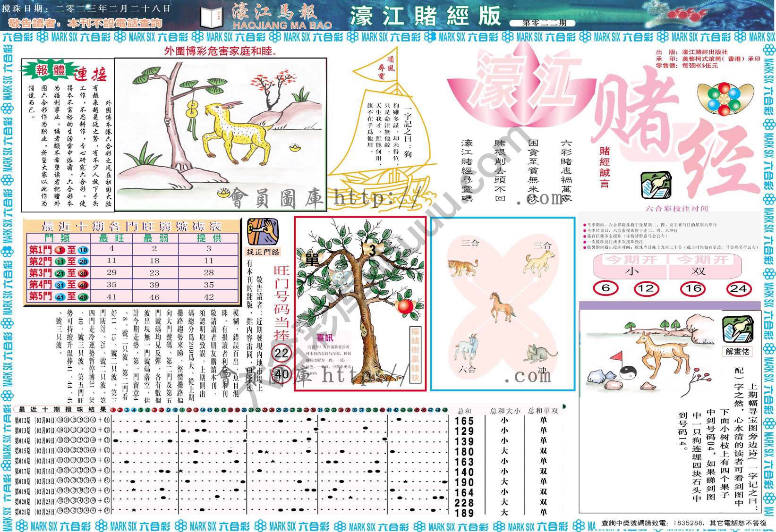Open the money tree illustration panel
The width and height of the screenshot is (776, 532).
[359, 304]
